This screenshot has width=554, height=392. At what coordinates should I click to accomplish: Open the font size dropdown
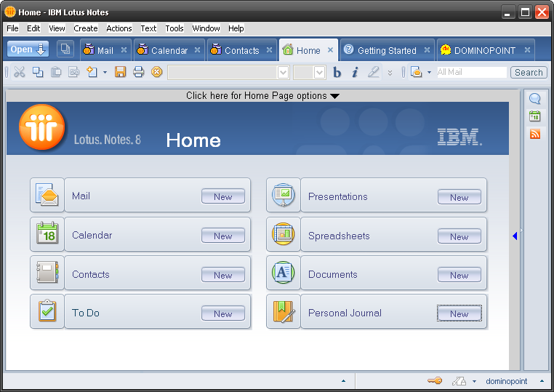coord(319,73)
